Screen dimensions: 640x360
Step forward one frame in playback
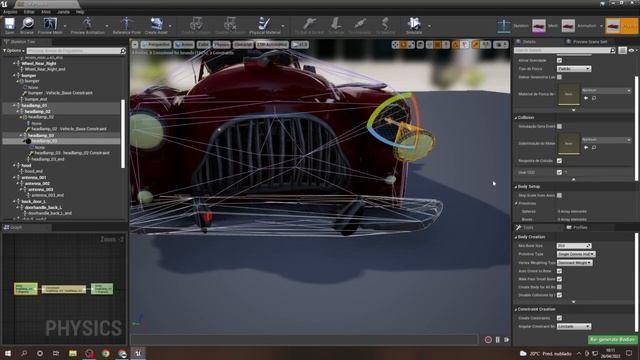(x=507, y=340)
